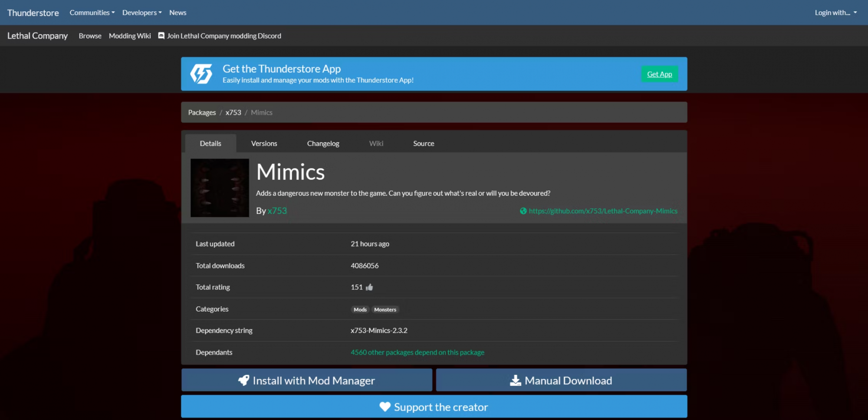The width and height of the screenshot is (868, 420).
Task: Select the Source tab
Action: tap(424, 144)
